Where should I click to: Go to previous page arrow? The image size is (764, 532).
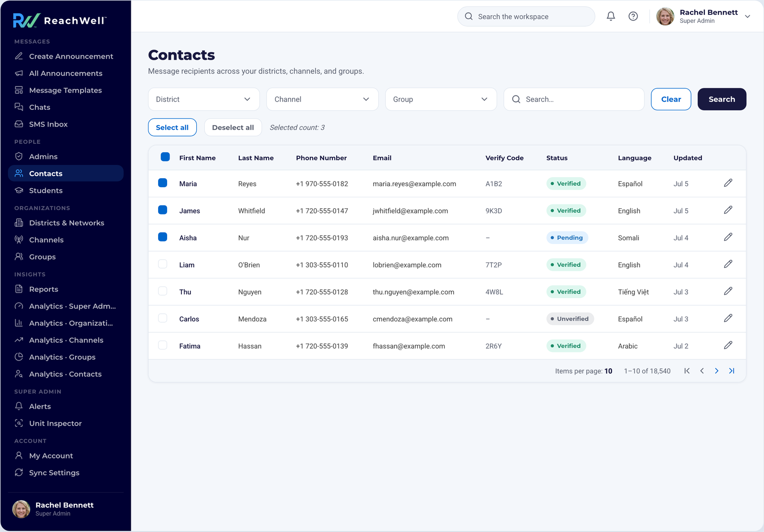[702, 371]
